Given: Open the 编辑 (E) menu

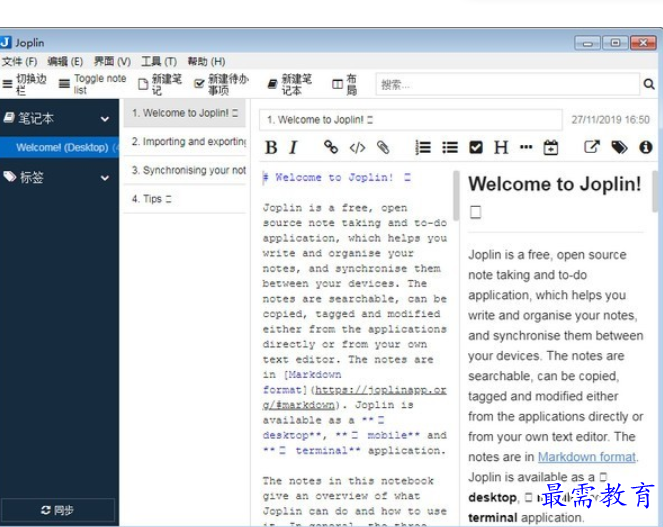Looking at the screenshot, I should pos(65,62).
